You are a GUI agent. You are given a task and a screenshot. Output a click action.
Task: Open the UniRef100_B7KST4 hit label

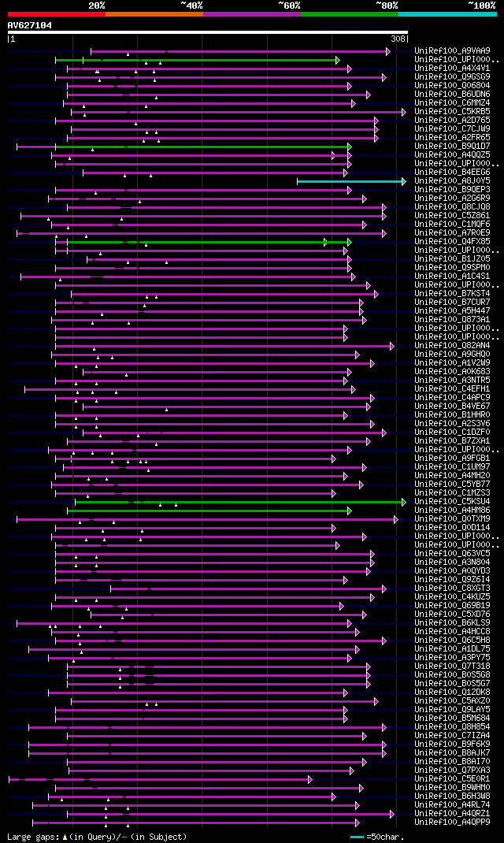[452, 293]
